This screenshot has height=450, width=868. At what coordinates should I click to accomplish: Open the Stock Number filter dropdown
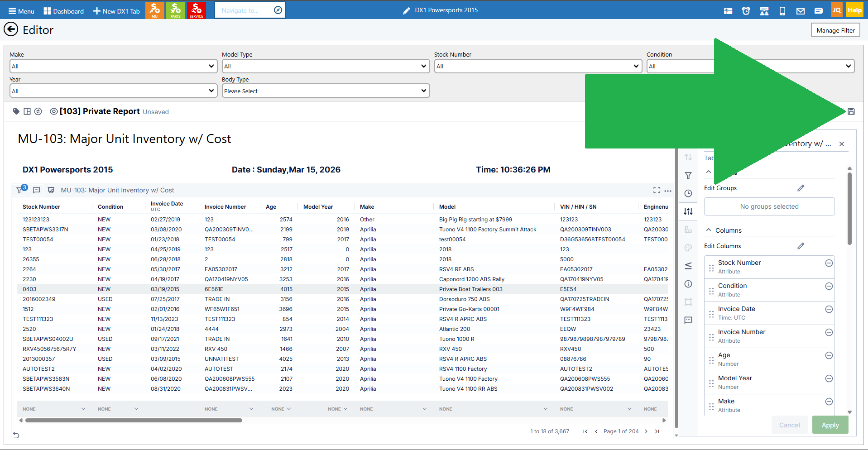click(538, 66)
